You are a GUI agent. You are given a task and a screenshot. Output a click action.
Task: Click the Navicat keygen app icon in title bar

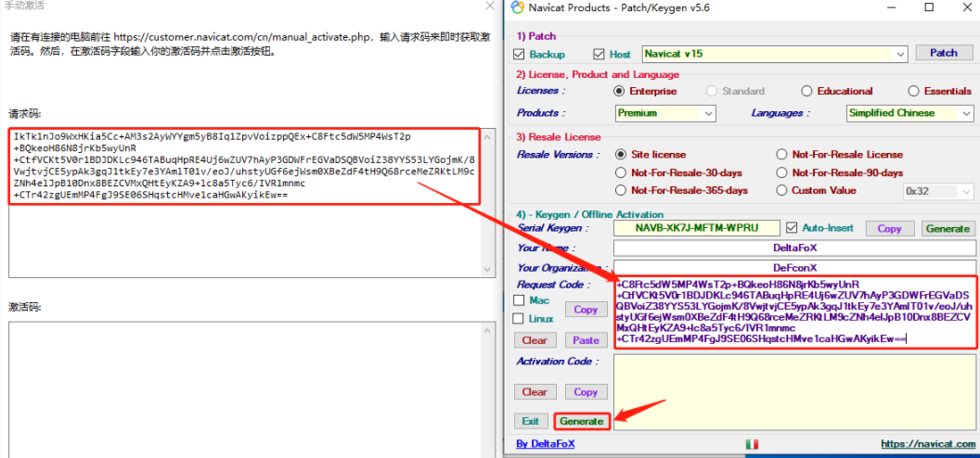point(517,7)
